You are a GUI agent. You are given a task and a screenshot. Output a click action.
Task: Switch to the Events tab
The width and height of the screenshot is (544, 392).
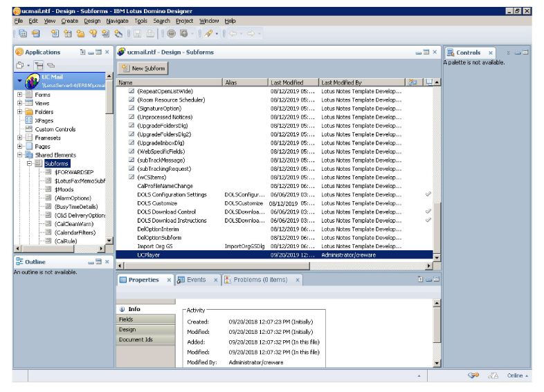tap(197, 280)
